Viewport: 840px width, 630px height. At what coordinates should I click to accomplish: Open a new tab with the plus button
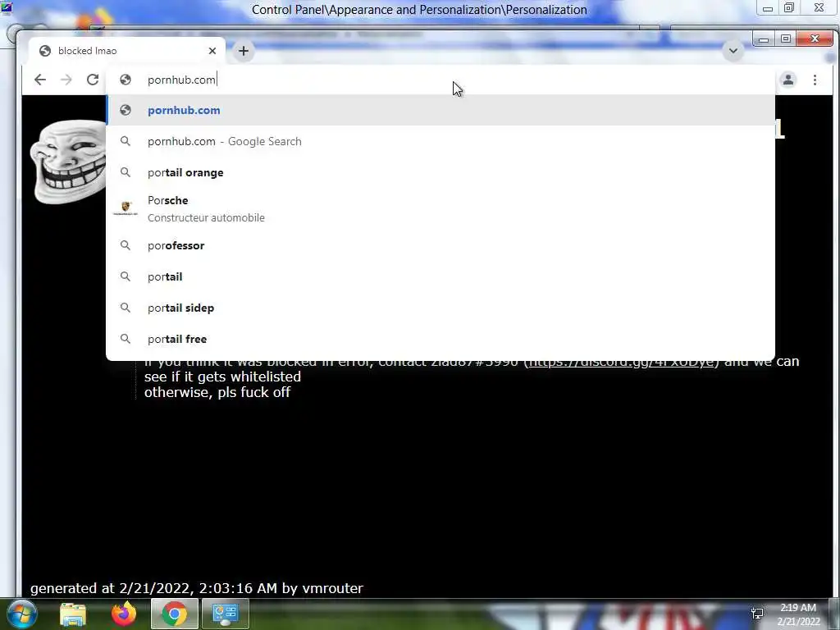[x=243, y=51]
